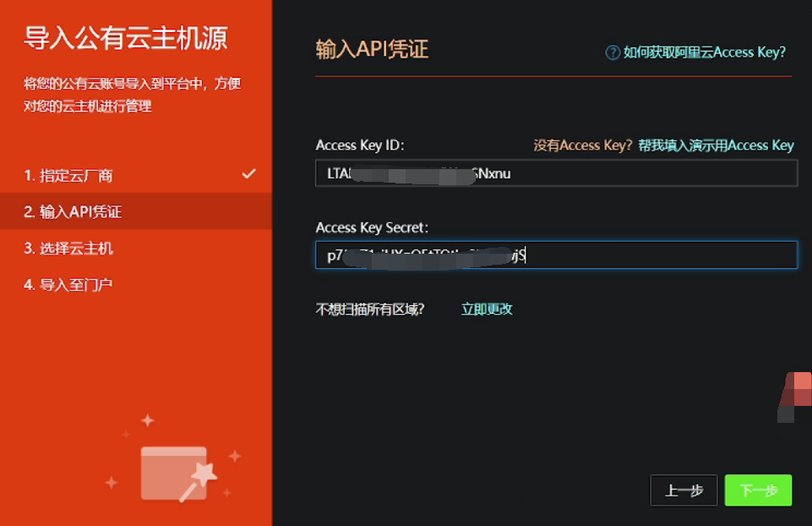812x526 pixels.
Task: Click the checkmark icon beside 指定云厂商
Action: click(x=248, y=174)
